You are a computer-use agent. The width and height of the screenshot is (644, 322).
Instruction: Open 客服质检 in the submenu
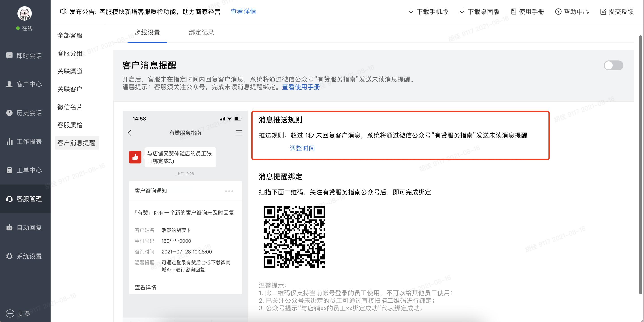tap(70, 125)
